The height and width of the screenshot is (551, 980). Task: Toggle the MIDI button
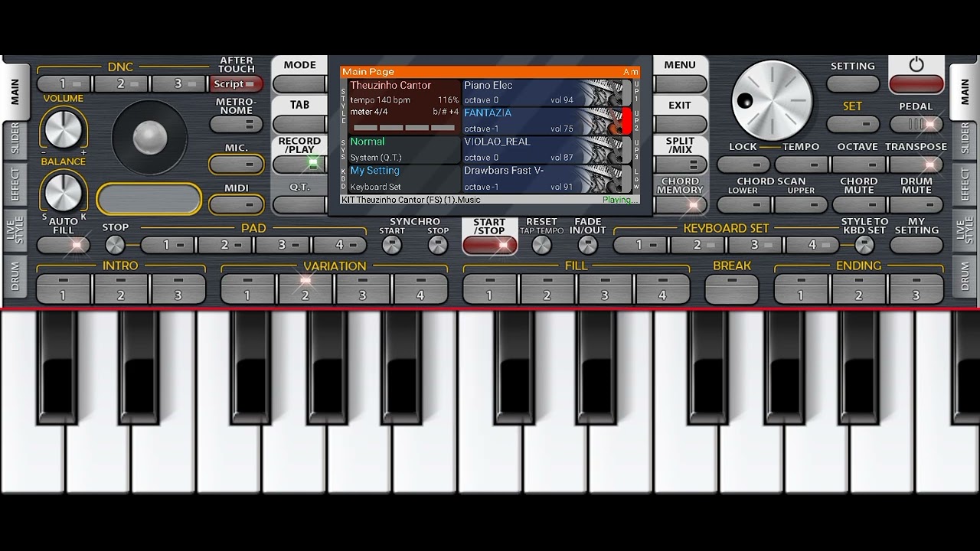[x=237, y=204]
